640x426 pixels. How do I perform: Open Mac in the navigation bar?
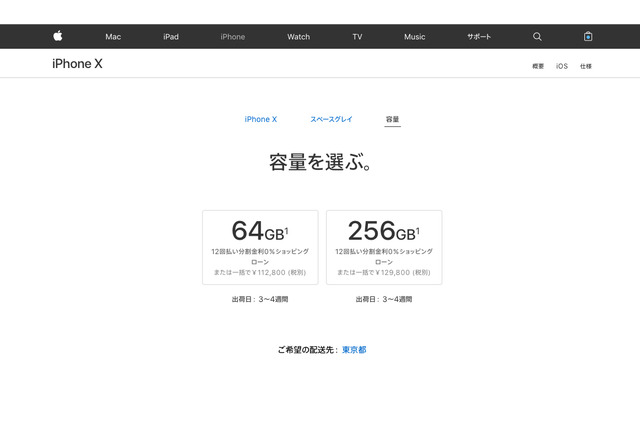click(113, 37)
